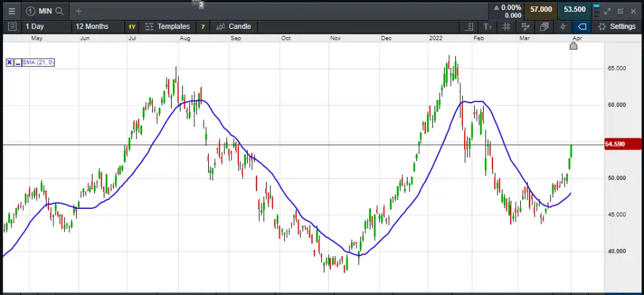Screen dimensions: 644x295
Task: Open the drawing tools grid-pencil icon
Action: pos(525,26)
